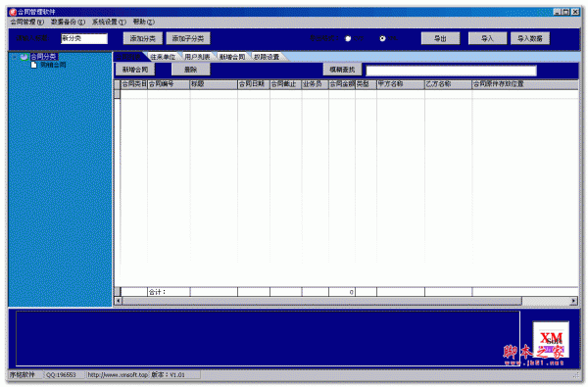Screen dimensions: 588x387
Task: Open the 系统设置 menu
Action: pyautogui.click(x=109, y=23)
